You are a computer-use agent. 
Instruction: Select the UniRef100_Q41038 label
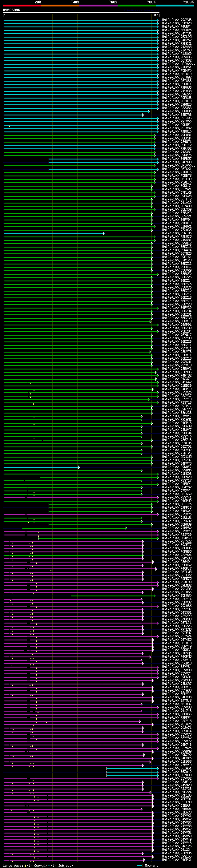(177, 91)
